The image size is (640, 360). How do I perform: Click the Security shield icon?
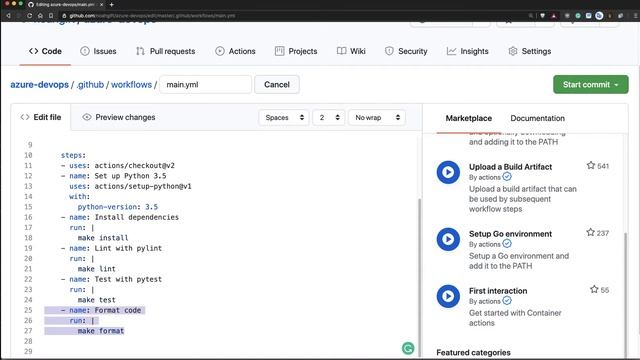click(x=389, y=51)
